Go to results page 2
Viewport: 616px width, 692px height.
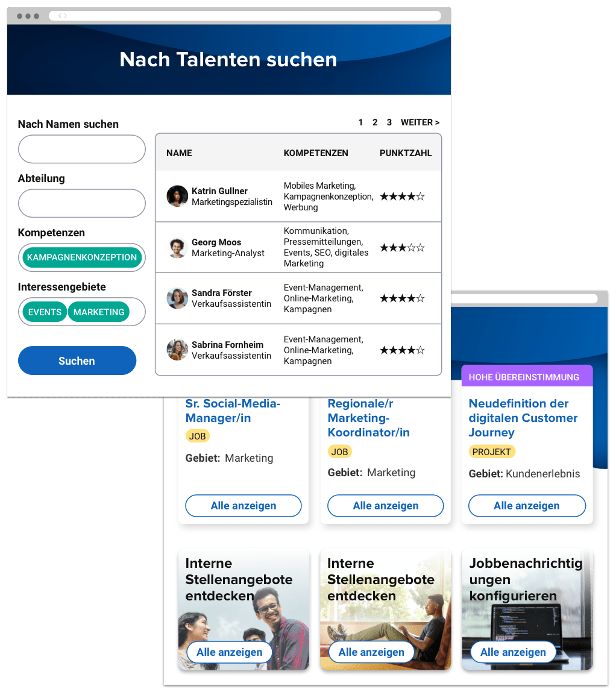coord(375,123)
